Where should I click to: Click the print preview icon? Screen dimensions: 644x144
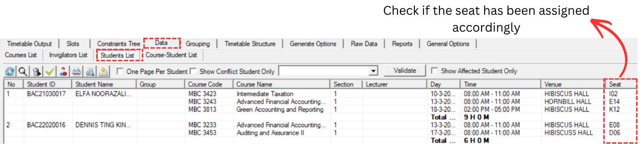pyautogui.click(x=90, y=72)
